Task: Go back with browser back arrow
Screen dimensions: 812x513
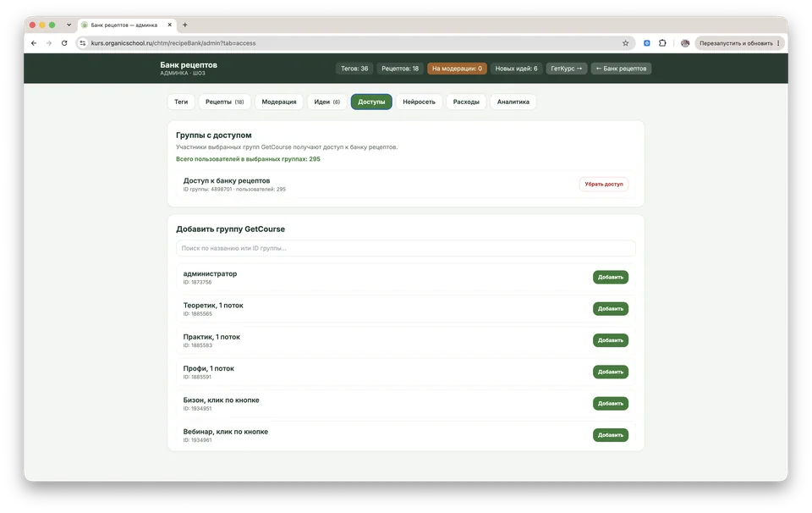Action: pos(34,43)
